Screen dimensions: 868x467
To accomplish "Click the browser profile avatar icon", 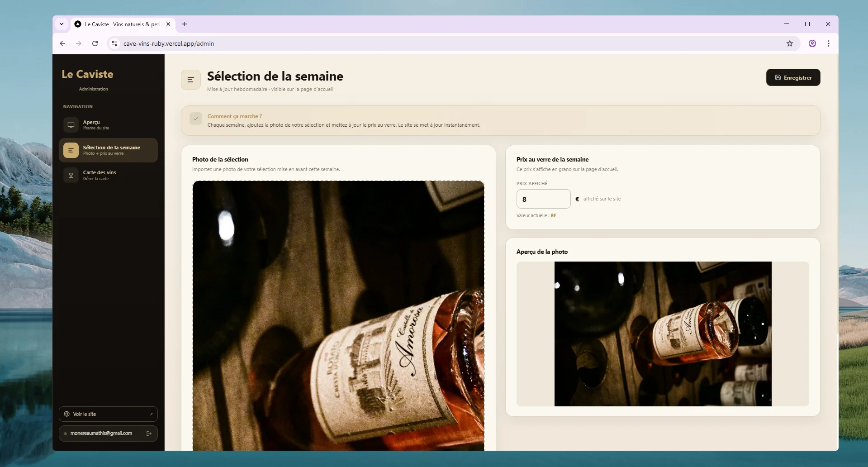I will [x=812, y=43].
